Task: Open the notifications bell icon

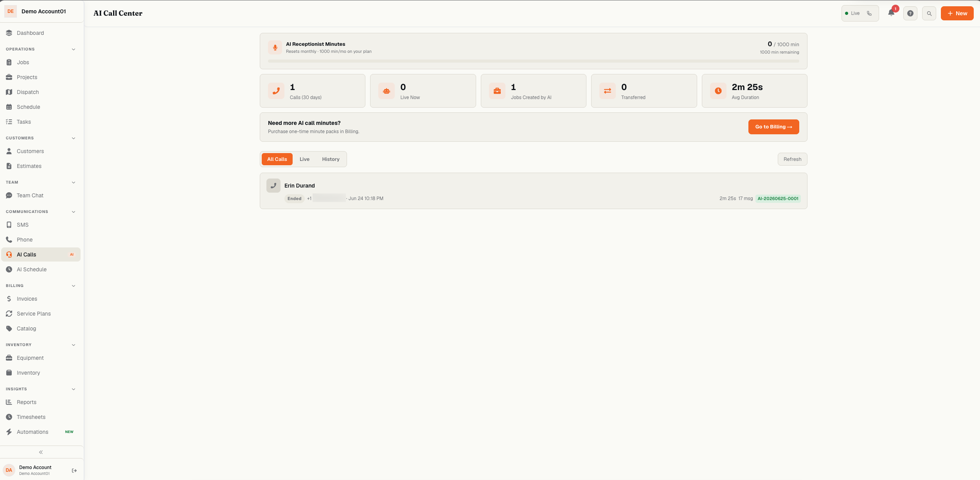Action: click(x=891, y=13)
